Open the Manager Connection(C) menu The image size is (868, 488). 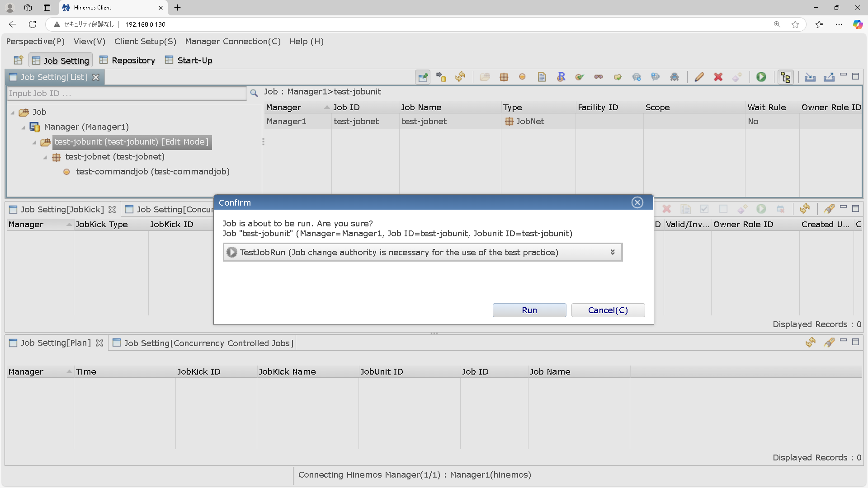232,41
